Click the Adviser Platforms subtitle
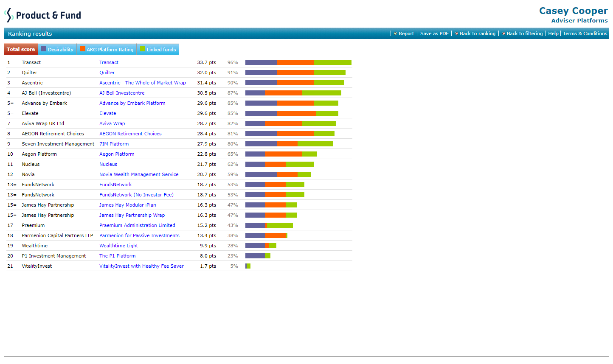The image size is (613, 364). pyautogui.click(x=579, y=20)
